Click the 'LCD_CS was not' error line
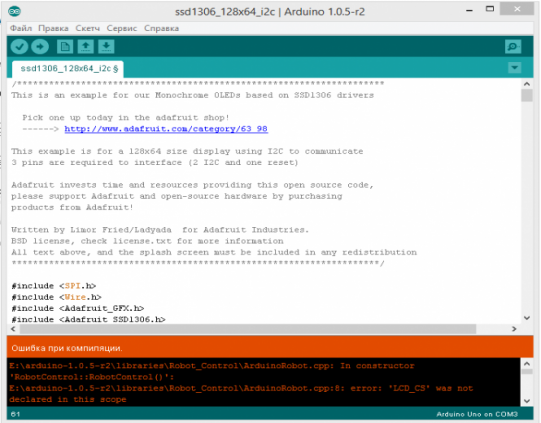The height and width of the screenshot is (423, 541). (x=241, y=388)
